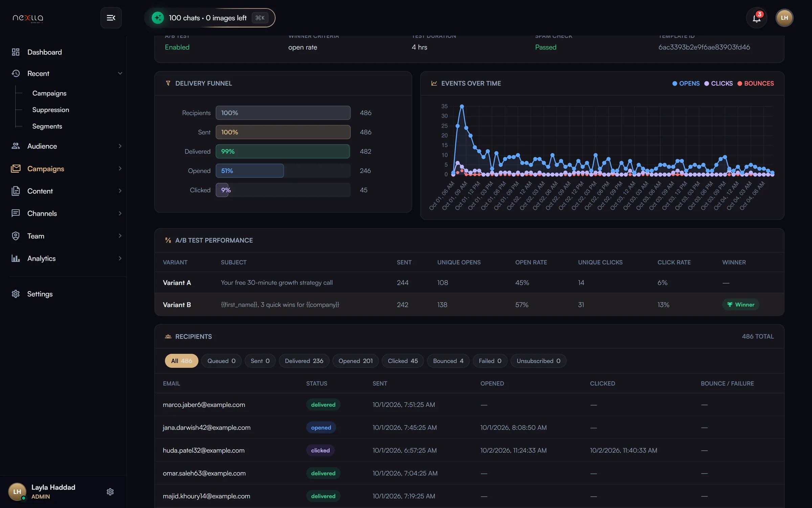Expand the Audience menu chevron
Image resolution: width=812 pixels, height=508 pixels.
pos(120,146)
